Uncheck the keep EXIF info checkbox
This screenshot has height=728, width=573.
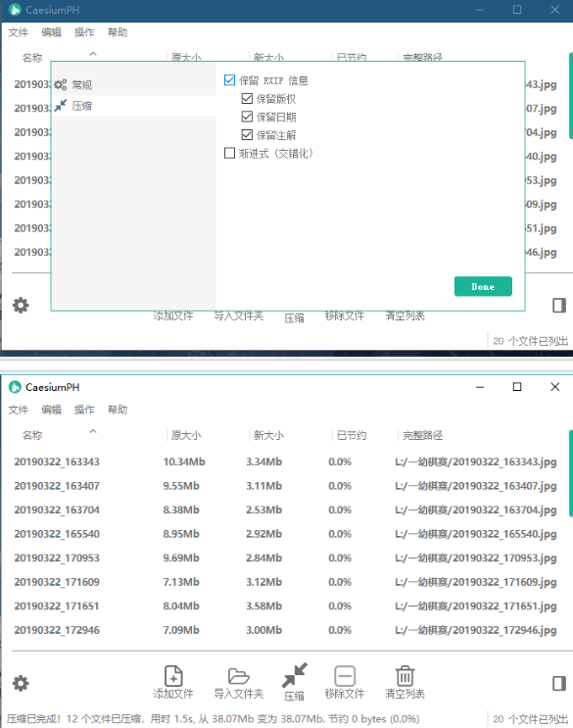(229, 80)
